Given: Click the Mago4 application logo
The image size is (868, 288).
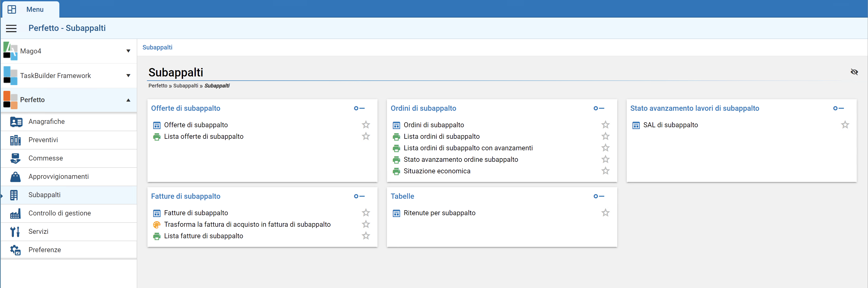Looking at the screenshot, I should click(x=10, y=51).
